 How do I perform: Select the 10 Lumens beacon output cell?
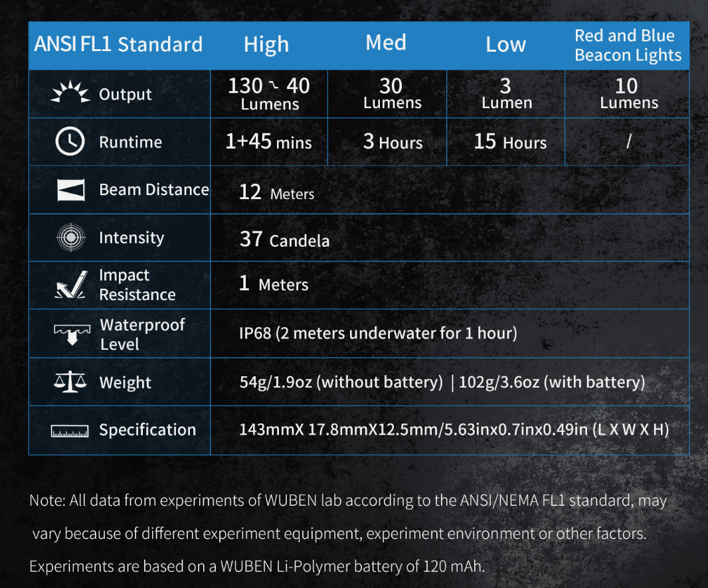[x=628, y=94]
